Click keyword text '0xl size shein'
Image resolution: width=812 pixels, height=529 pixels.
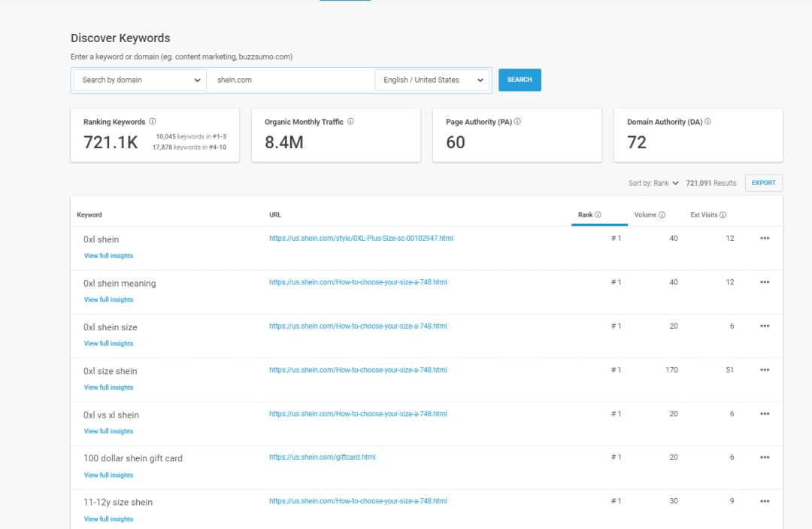pyautogui.click(x=111, y=372)
